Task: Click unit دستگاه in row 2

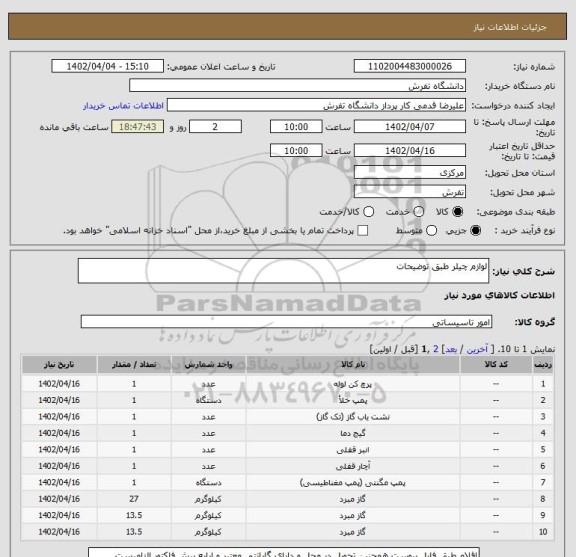Action: tap(208, 400)
